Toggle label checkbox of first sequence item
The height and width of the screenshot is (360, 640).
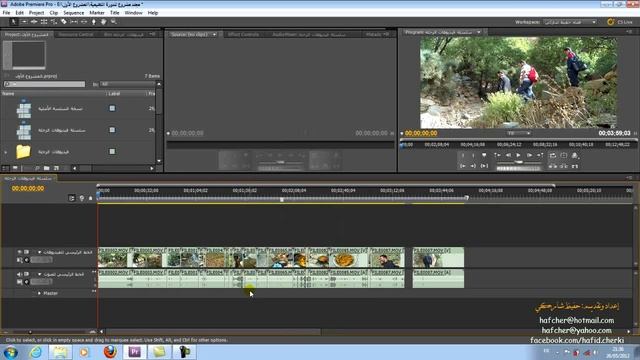(x=112, y=108)
